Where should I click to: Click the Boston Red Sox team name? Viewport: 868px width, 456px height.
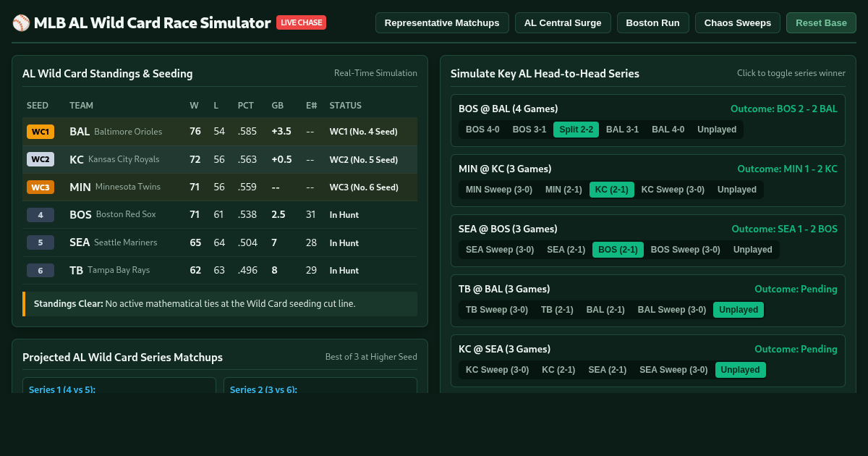126,214
